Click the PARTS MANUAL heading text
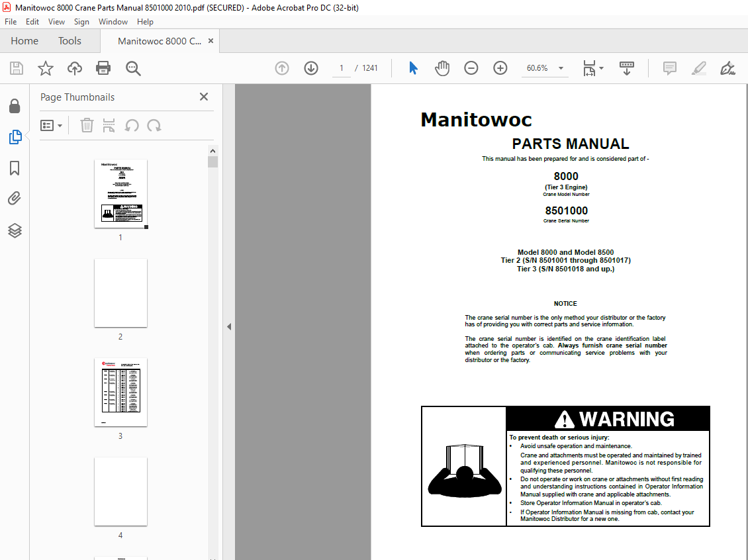The image size is (748, 560). coord(571,144)
